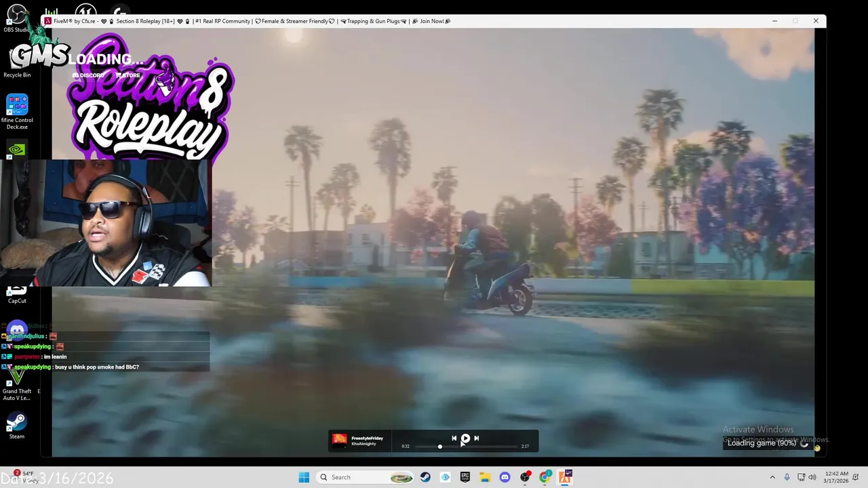
Task: Click the 2:17 track duration label
Action: [x=525, y=447]
